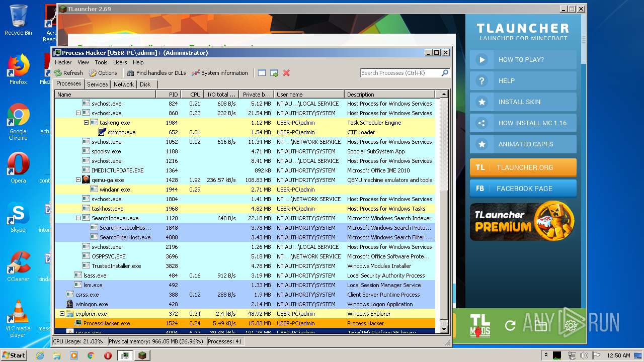This screenshot has width=644, height=362.
Task: Open the View menu
Action: point(83,62)
